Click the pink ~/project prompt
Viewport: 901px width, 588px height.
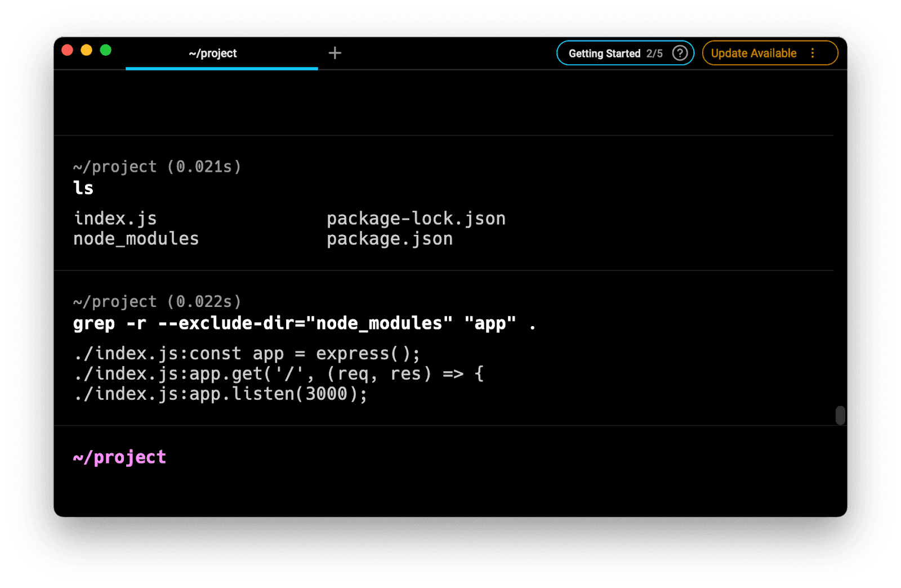[119, 457]
